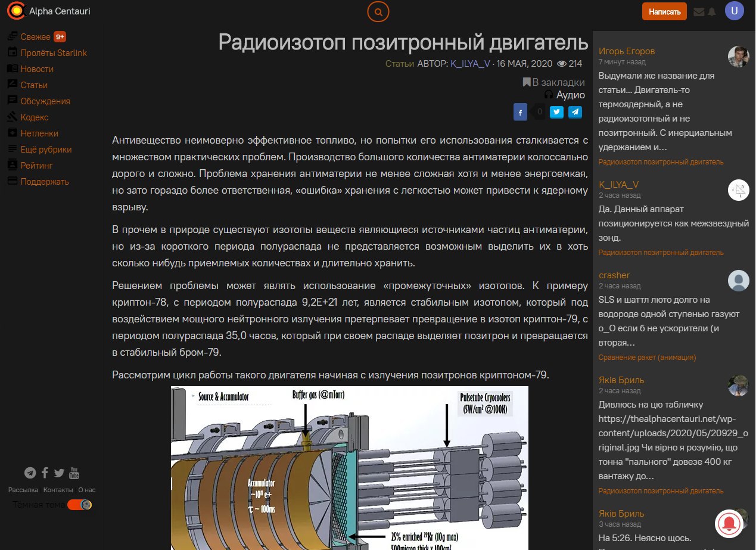
Task: Open the О нас footer link
Action: (x=86, y=490)
